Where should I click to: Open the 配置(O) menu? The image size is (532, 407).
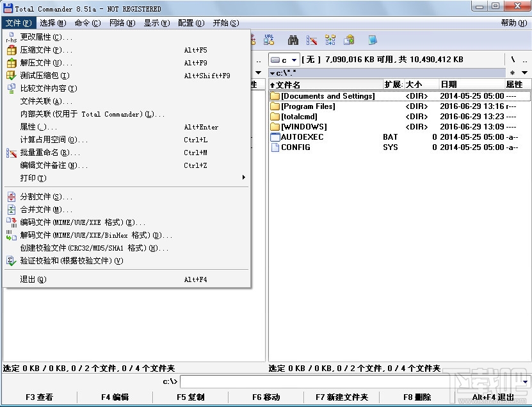191,23
